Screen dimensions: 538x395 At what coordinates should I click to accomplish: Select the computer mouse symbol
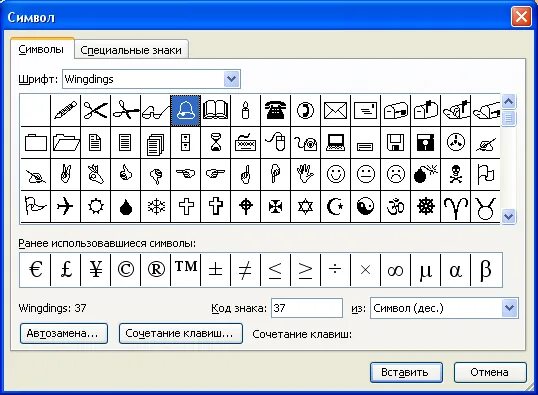275,142
